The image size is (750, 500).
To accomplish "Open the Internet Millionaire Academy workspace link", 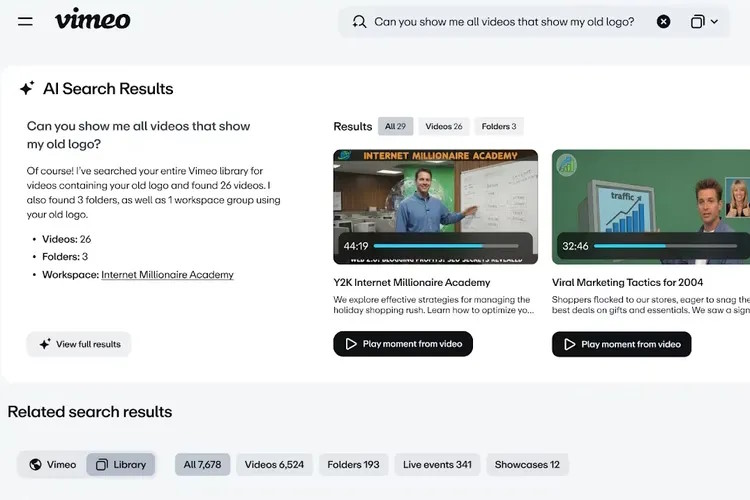I will 167,275.
